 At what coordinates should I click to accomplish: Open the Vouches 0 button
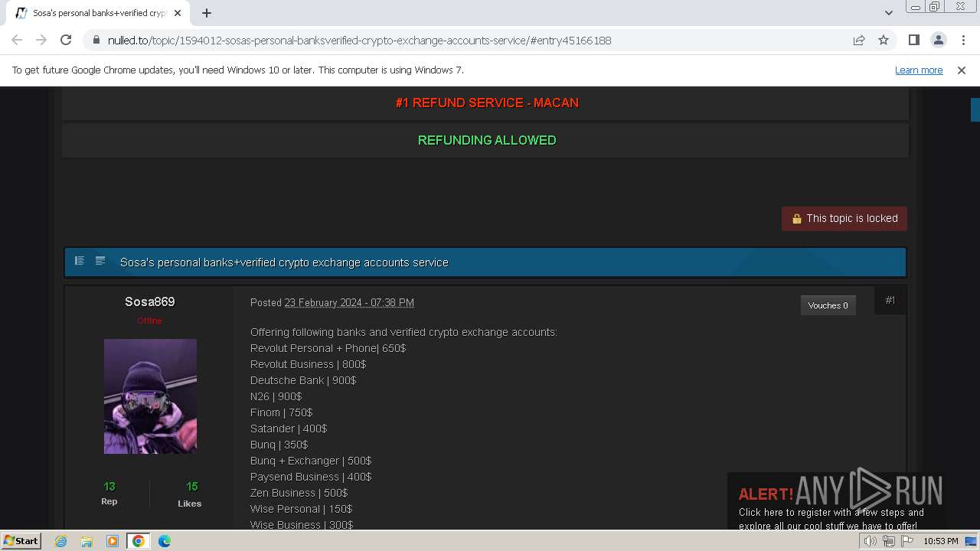(828, 305)
